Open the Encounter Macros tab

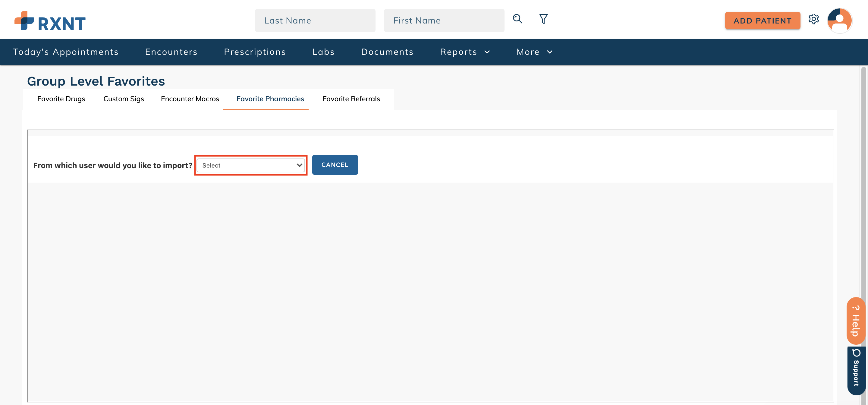point(190,99)
